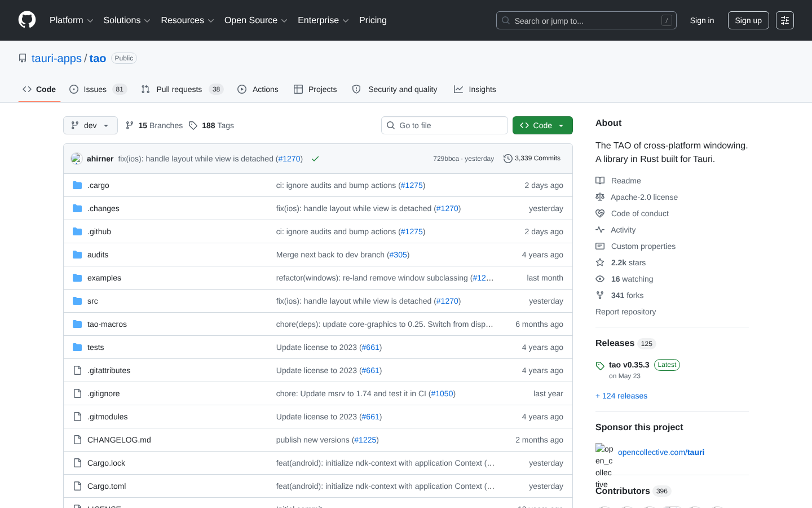Viewport: 812px width, 508px height.
Task: View the 188 Tags link
Action: (x=211, y=125)
